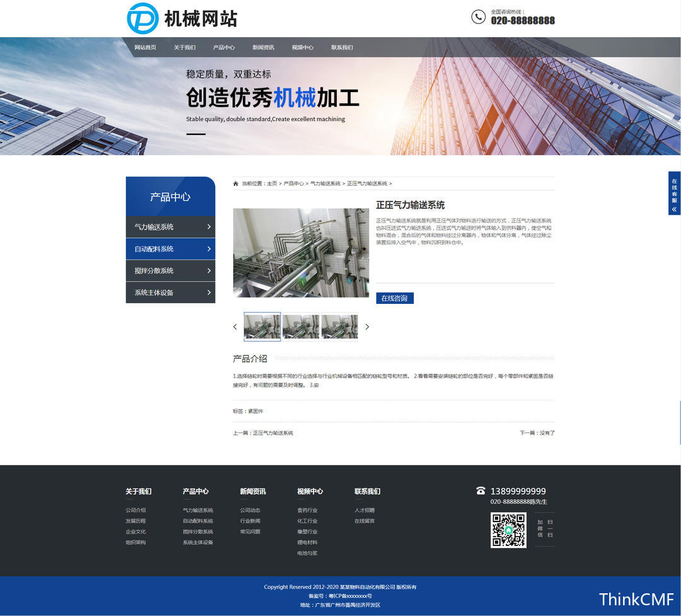Click 产品中心 in the breadcrumb
This screenshot has width=681, height=616.
click(x=294, y=183)
